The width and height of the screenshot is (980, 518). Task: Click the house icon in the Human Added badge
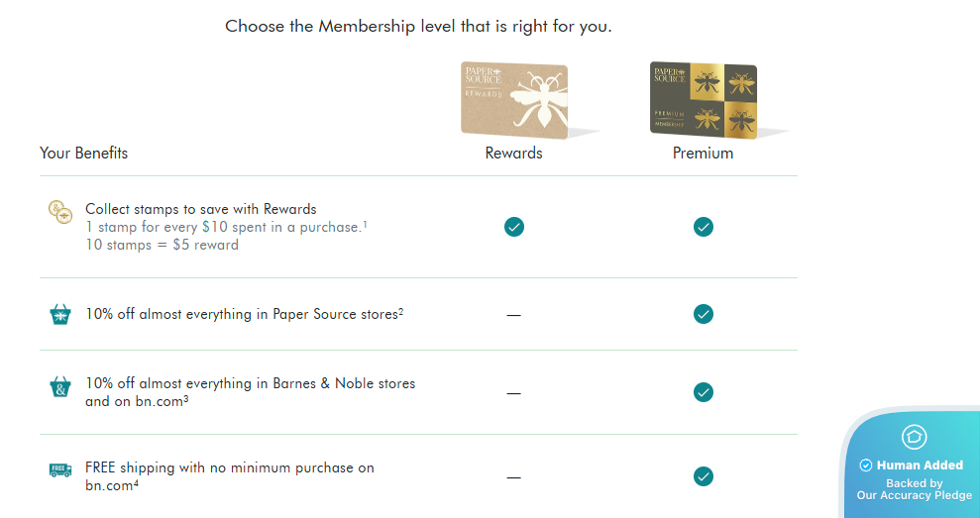point(914,437)
